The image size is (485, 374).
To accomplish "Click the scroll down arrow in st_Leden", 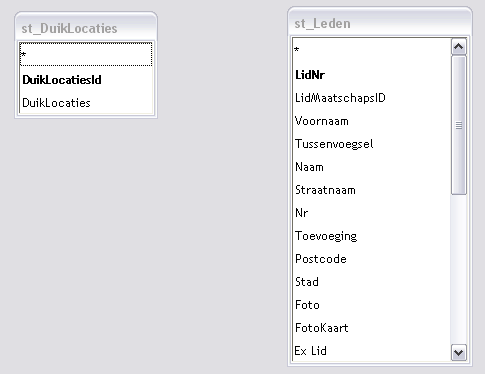I will pyautogui.click(x=459, y=352).
